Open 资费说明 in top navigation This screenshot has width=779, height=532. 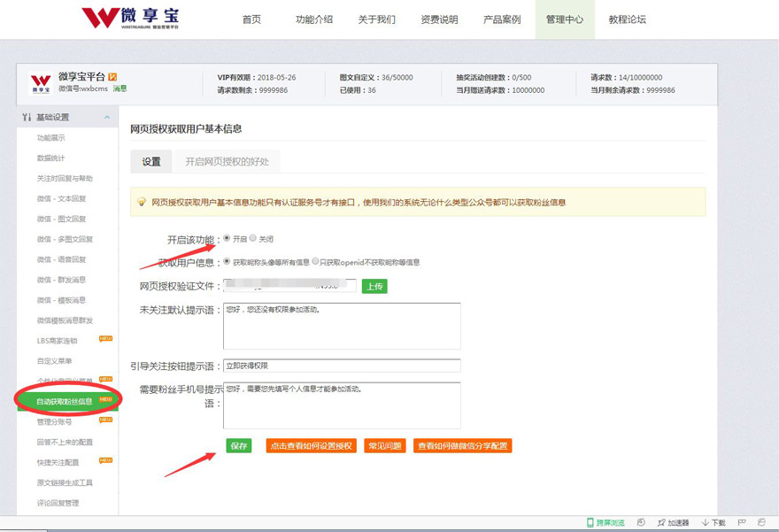[x=439, y=19]
